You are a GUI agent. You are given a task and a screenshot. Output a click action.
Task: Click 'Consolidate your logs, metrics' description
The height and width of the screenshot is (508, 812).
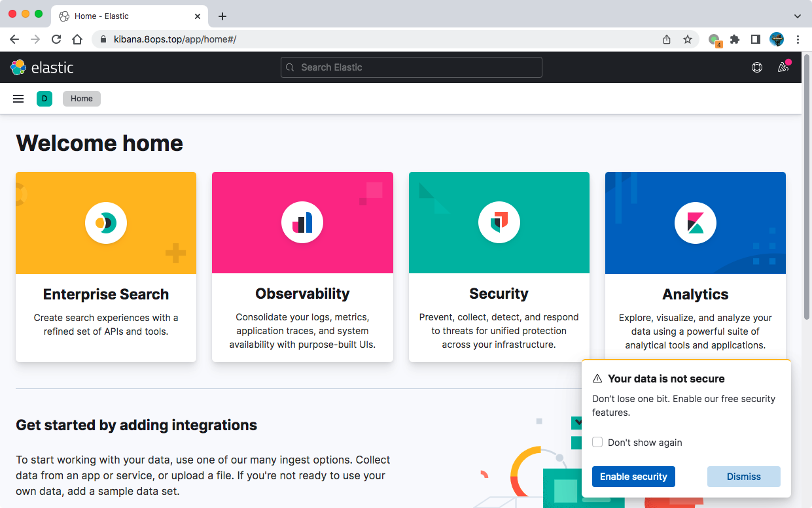302,331
